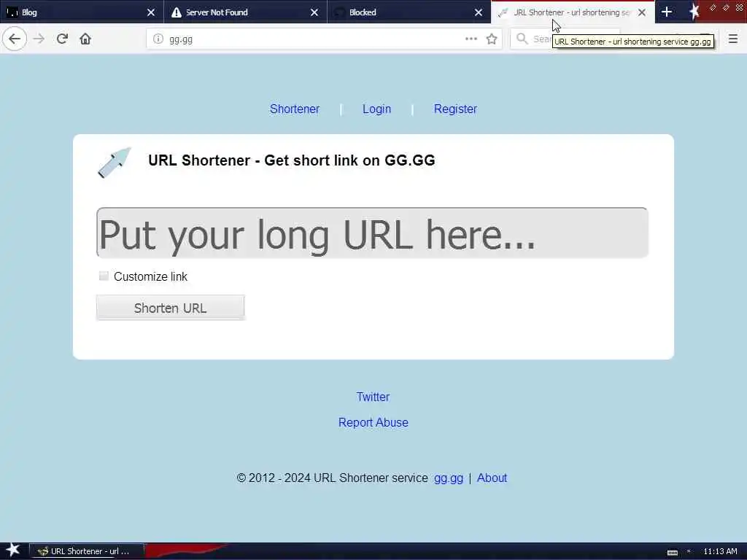Image resolution: width=747 pixels, height=560 pixels.
Task: Open the Report Abuse link
Action: [x=373, y=422]
